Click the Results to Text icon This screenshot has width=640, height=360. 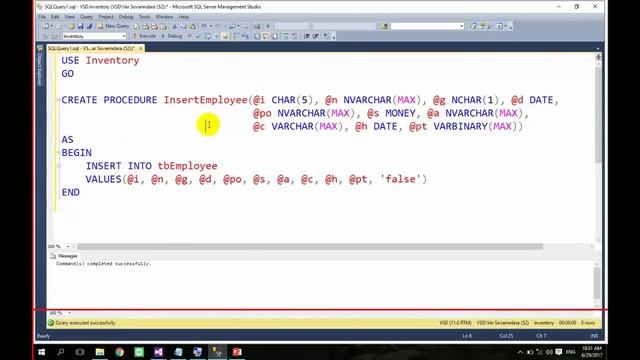point(257,36)
